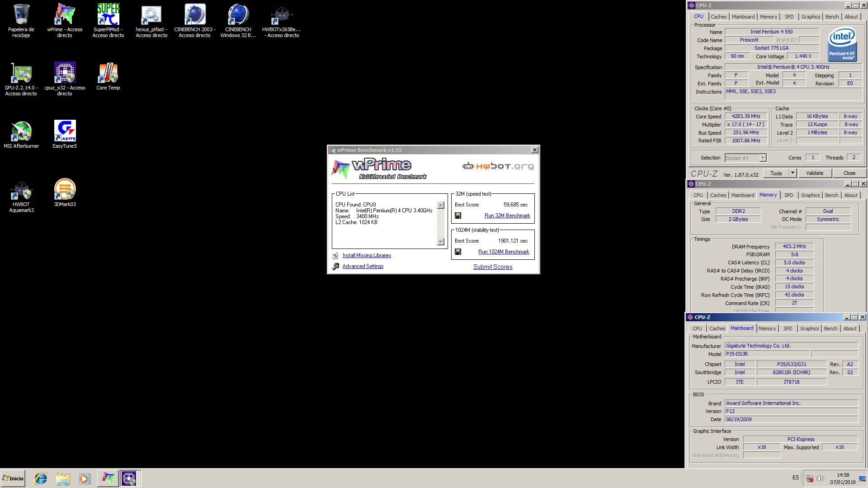Click the volume speaker tray icon

[x=821, y=479]
